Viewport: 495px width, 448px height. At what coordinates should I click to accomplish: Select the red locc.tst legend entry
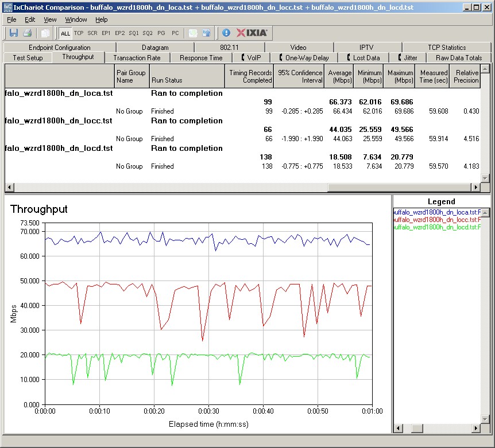(437, 220)
